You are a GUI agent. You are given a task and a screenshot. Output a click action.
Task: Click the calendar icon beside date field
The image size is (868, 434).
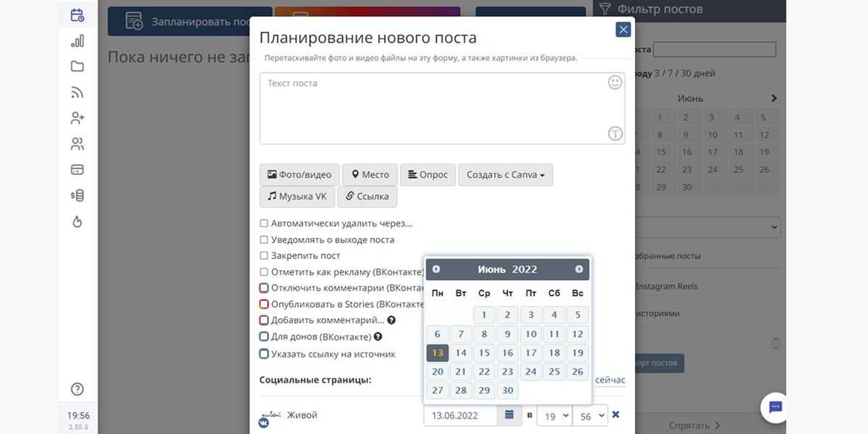click(x=509, y=415)
